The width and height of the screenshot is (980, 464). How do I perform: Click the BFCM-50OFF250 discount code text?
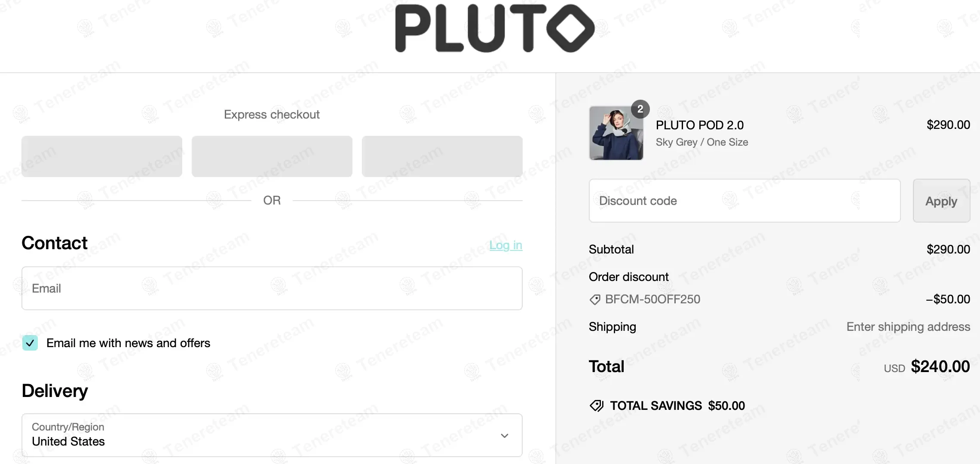pos(652,299)
